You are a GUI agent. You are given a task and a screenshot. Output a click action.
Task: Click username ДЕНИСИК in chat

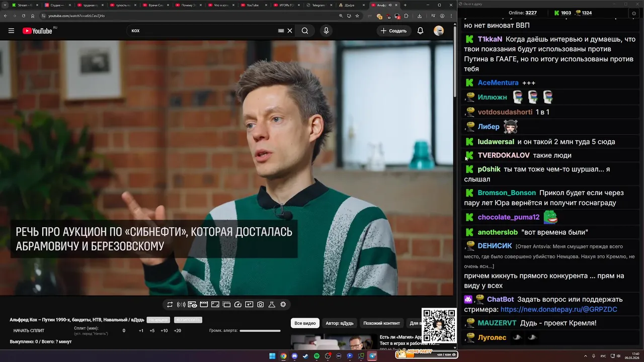pyautogui.click(x=495, y=246)
